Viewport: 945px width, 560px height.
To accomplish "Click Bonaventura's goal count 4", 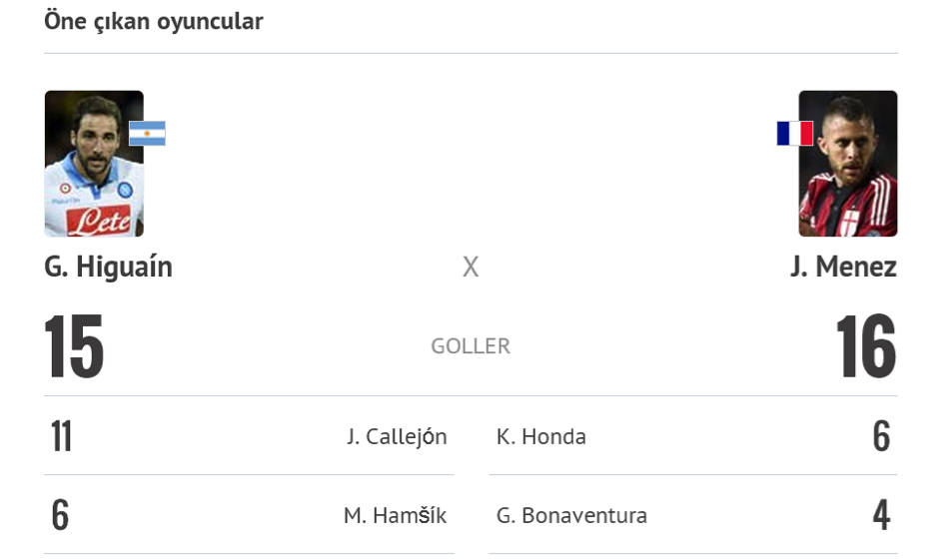I will pos(880,515).
